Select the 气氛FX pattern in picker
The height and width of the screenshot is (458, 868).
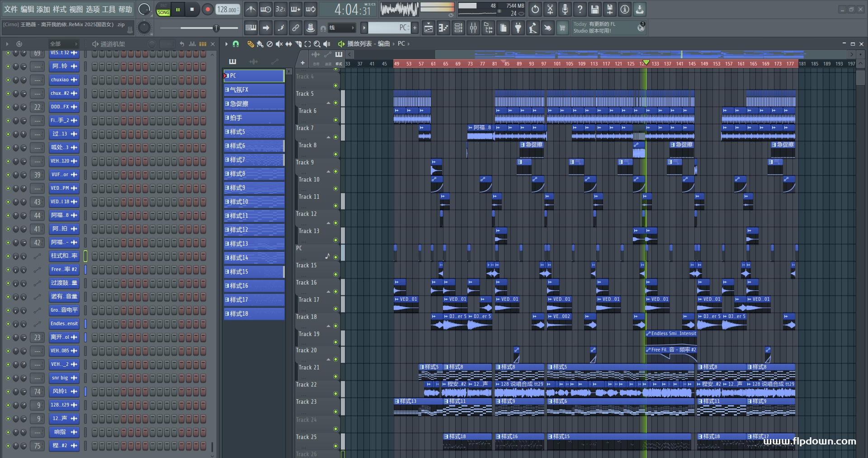pyautogui.click(x=254, y=90)
